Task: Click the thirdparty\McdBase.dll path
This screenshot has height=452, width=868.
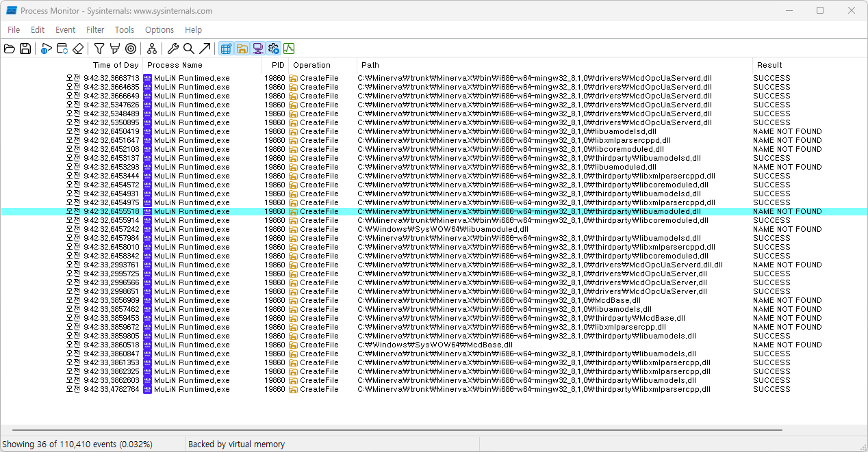Action: click(x=522, y=318)
